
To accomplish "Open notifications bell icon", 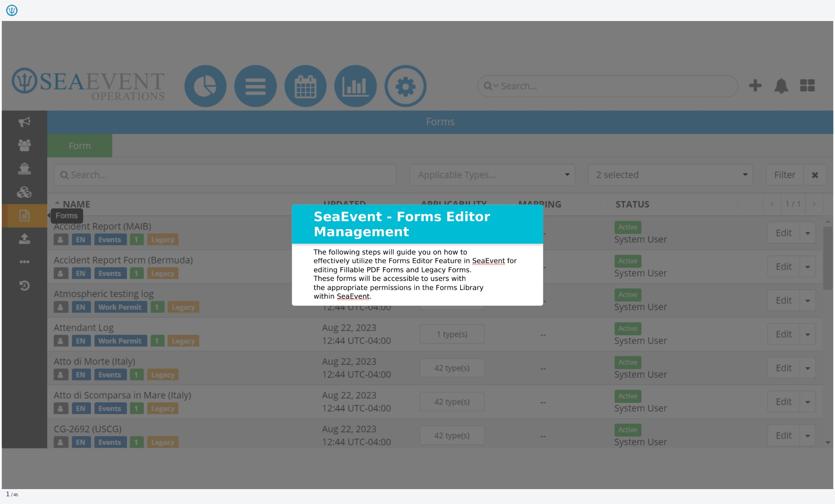I will pyautogui.click(x=781, y=86).
